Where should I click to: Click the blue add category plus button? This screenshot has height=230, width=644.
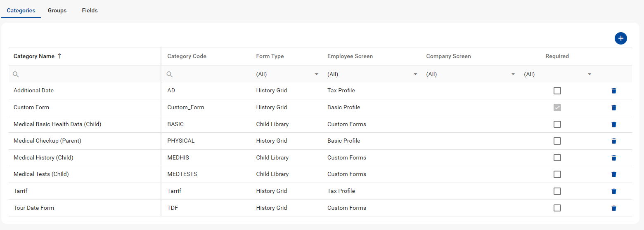[620, 38]
